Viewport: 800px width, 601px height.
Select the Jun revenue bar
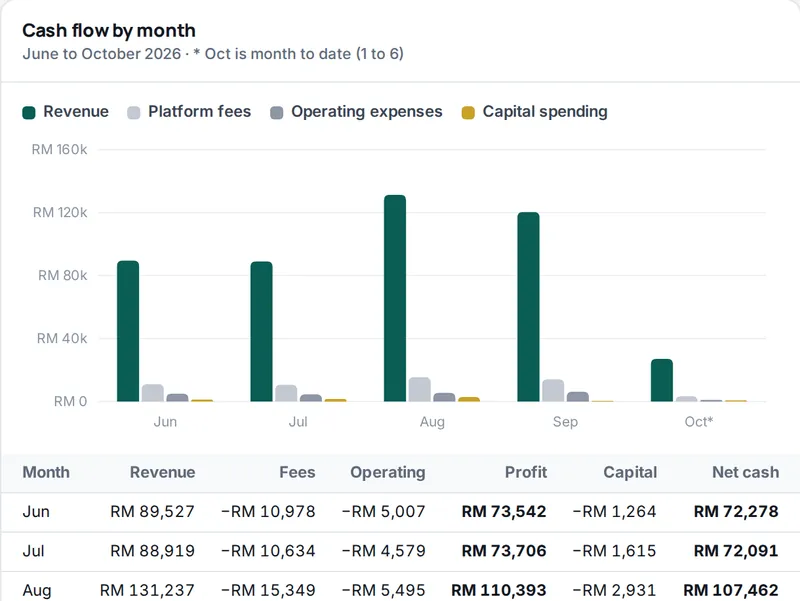128,331
